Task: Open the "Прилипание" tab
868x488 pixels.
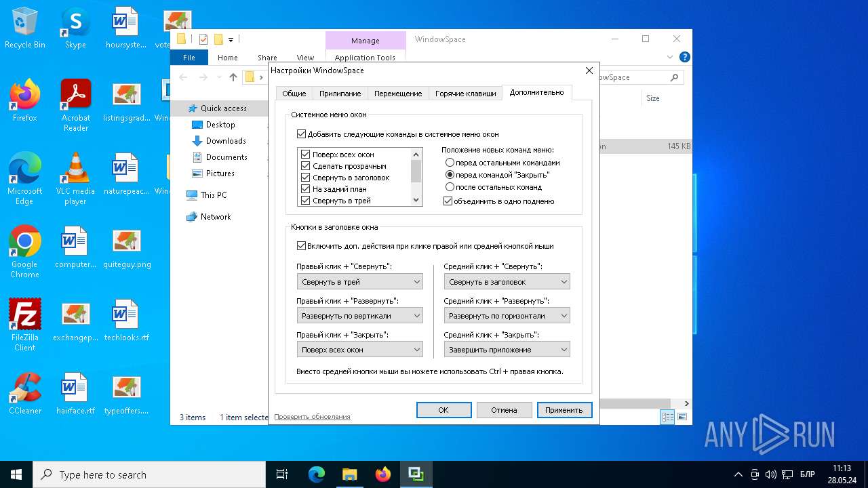Action: pyautogui.click(x=340, y=94)
